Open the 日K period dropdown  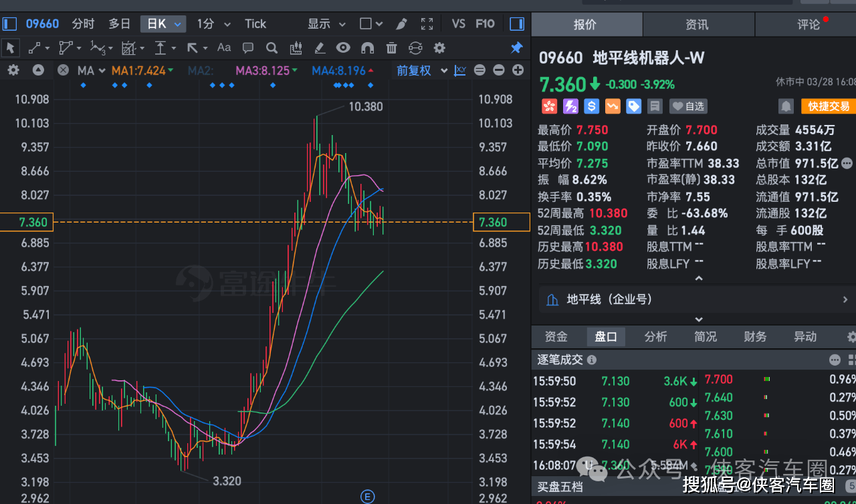163,24
